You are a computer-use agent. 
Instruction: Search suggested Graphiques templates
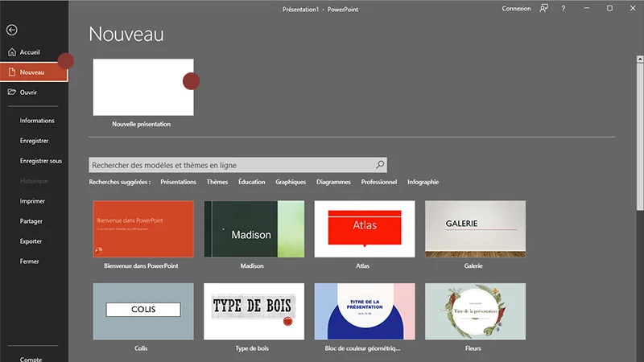tap(291, 182)
